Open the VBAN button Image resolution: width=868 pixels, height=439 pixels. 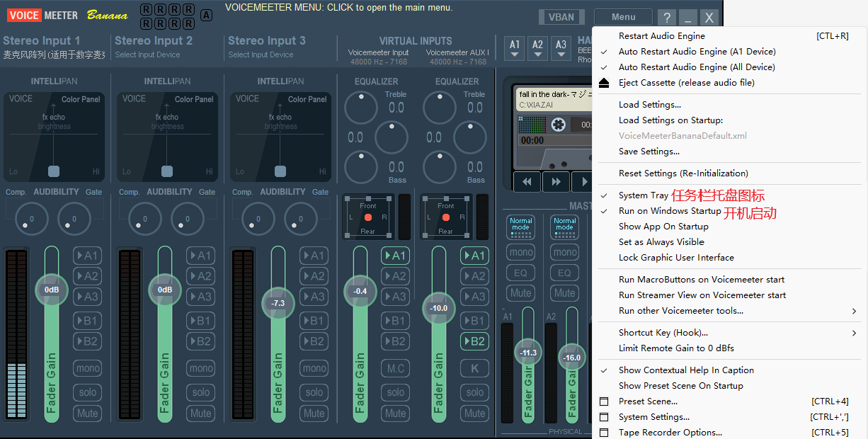click(561, 17)
